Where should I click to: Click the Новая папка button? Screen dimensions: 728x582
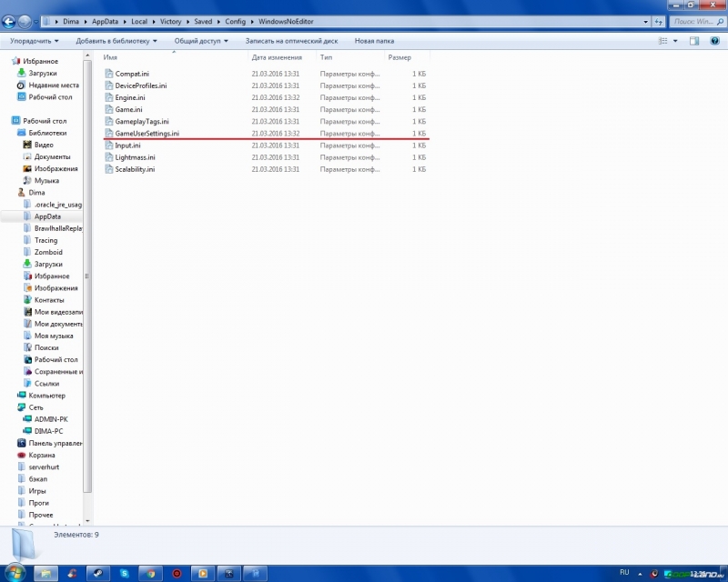tap(374, 41)
